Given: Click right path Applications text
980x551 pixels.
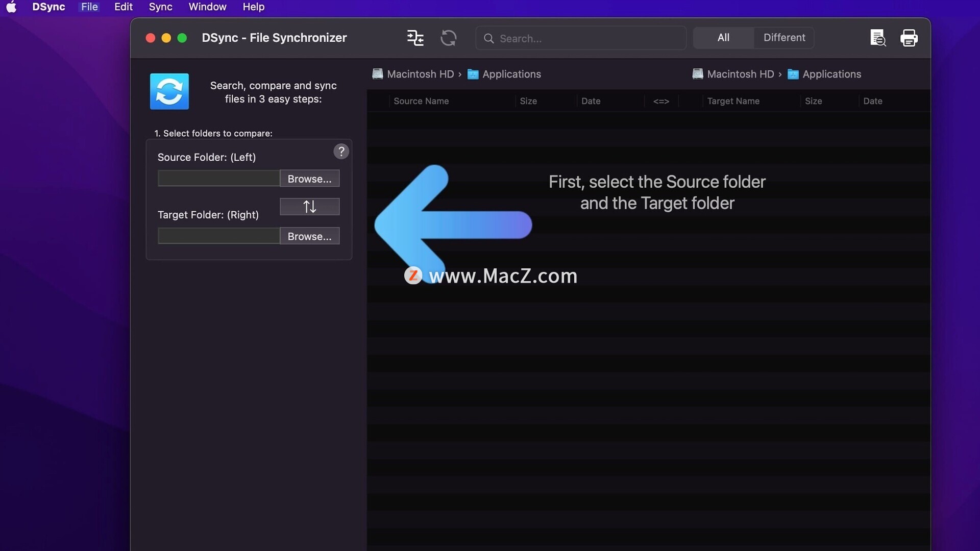Looking at the screenshot, I should (832, 74).
